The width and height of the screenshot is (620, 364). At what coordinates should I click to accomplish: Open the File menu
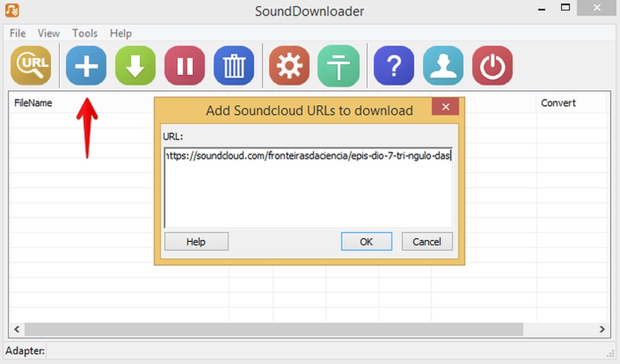pyautogui.click(x=16, y=33)
